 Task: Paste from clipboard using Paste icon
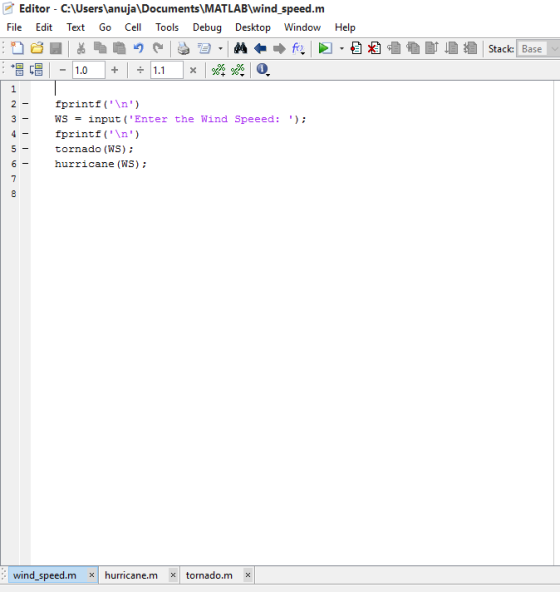119,48
